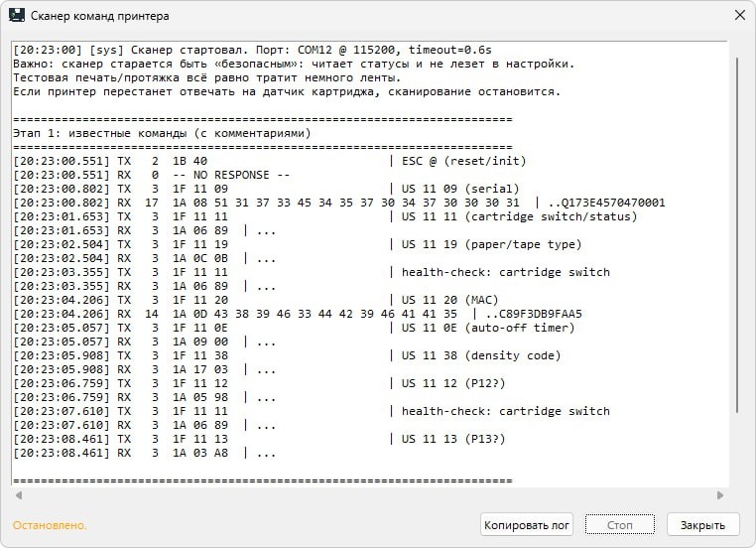756x548 pixels.
Task: Click 'US 11 11 (cartridge switch/status)' comment
Action: 519,216
